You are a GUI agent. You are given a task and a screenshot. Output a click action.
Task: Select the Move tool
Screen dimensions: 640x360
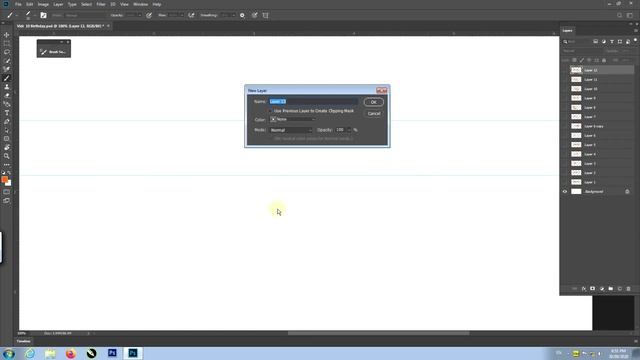coord(7,35)
